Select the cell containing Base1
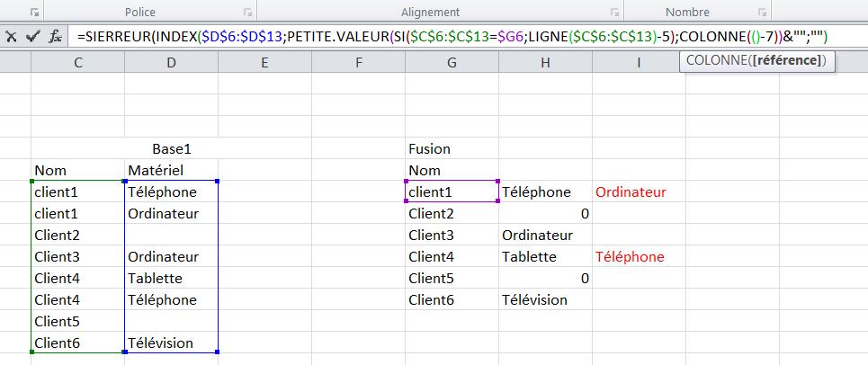 tap(171, 148)
